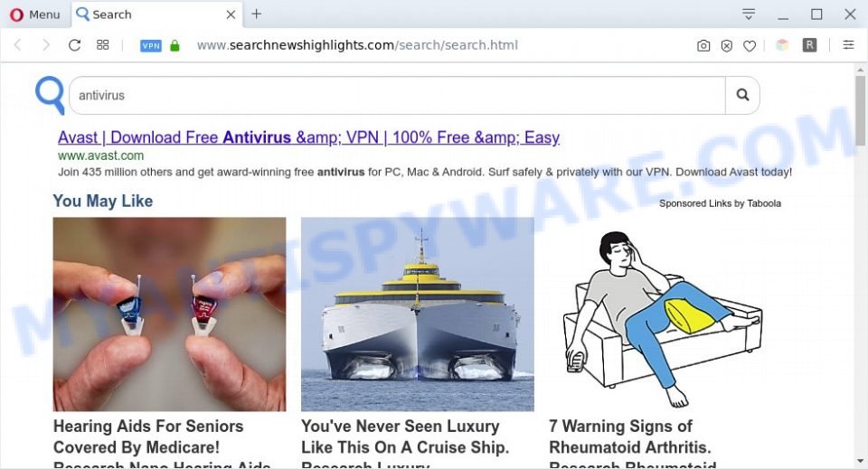Toggle the VPN badge
This screenshot has height=469, width=868.
click(x=151, y=46)
